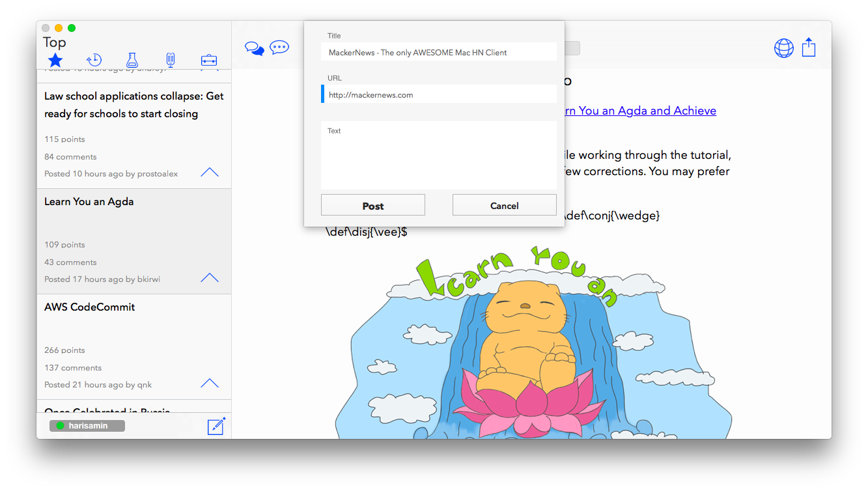The image size is (868, 491).
Task: Select the Top stories star icon
Action: 55,61
